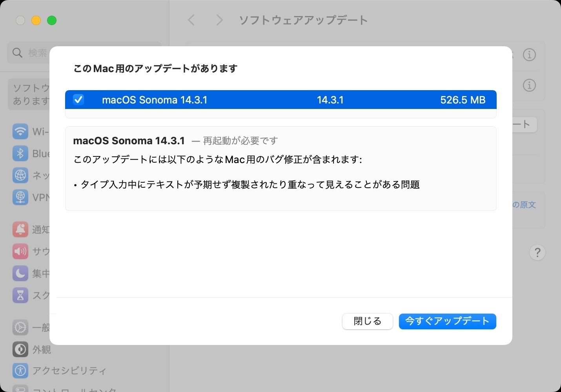Viewport: 561px width, 392px height.
Task: Open the Sound speaker icon in sidebar
Action: point(20,251)
